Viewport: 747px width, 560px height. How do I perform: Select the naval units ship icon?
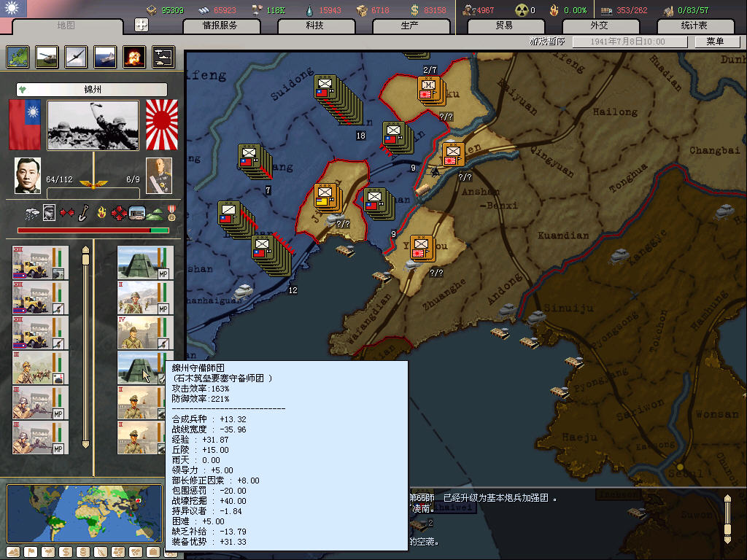(x=105, y=57)
